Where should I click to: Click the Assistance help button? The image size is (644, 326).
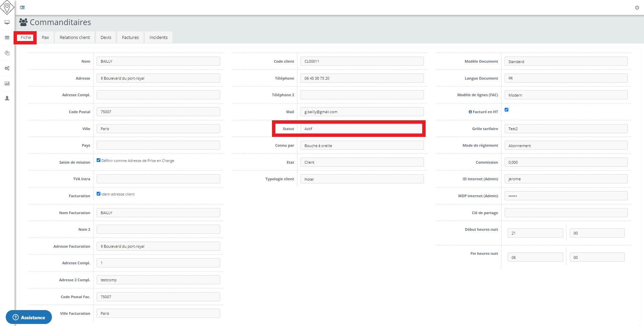point(29,317)
